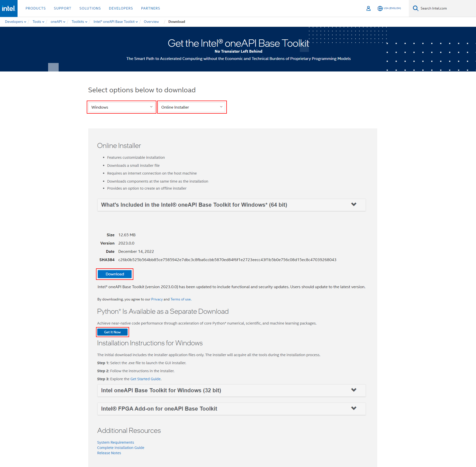Open the Developers menu
The width and height of the screenshot is (476, 467).
[121, 8]
